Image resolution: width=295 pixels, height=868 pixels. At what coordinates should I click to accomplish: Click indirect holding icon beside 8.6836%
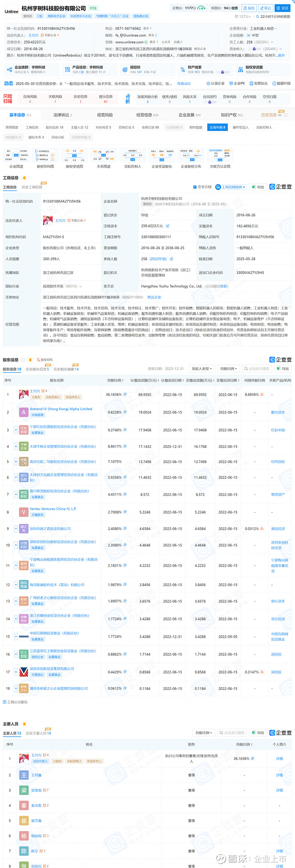262,395
